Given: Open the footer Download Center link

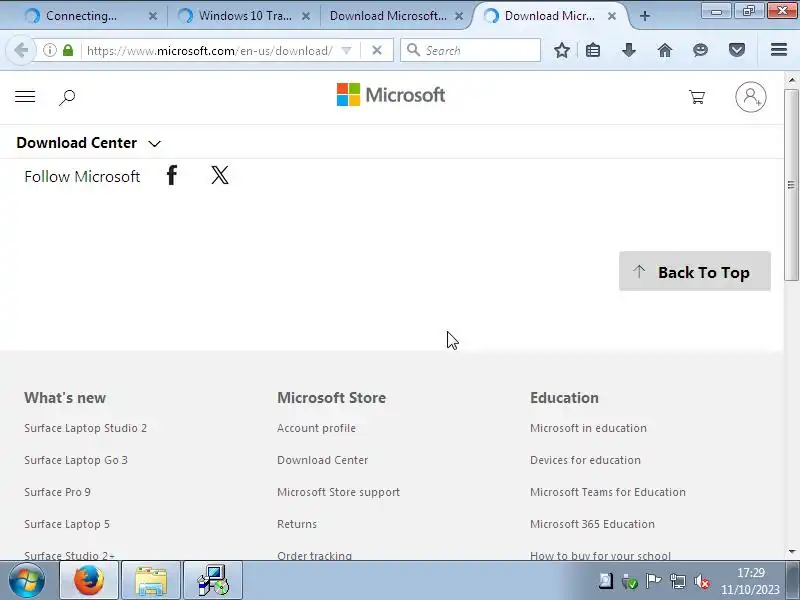Looking at the screenshot, I should (x=322, y=460).
